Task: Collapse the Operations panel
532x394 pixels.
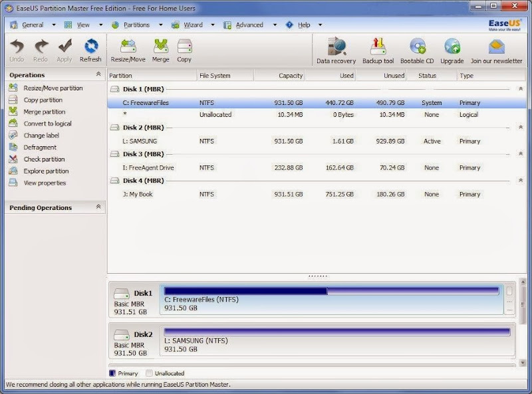Action: [98, 74]
